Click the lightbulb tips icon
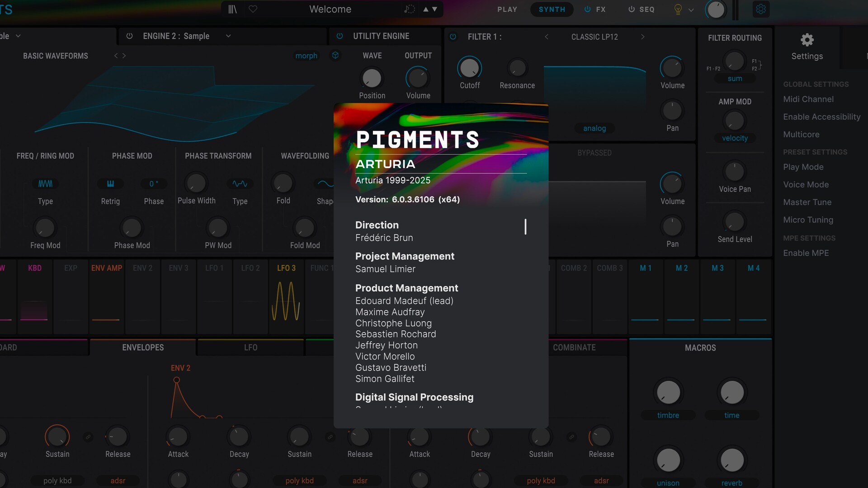This screenshot has height=488, width=868. click(678, 9)
